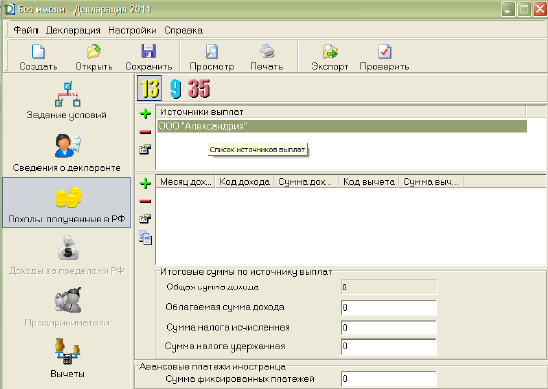Screen dimensions: 548x389
Task: Check the declaration with Проверить
Action: [384, 57]
